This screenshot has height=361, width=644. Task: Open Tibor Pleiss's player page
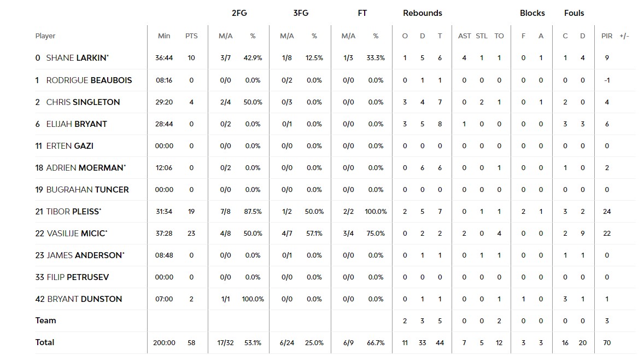click(73, 212)
